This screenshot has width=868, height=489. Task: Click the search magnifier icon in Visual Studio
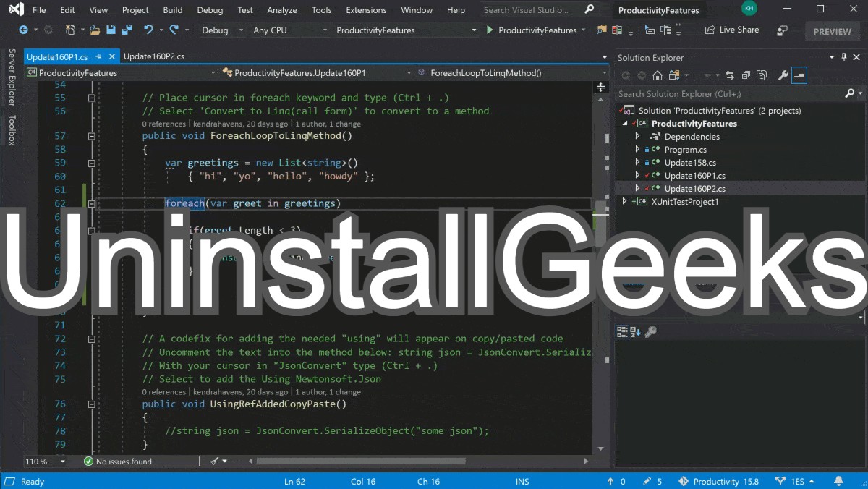(589, 9)
